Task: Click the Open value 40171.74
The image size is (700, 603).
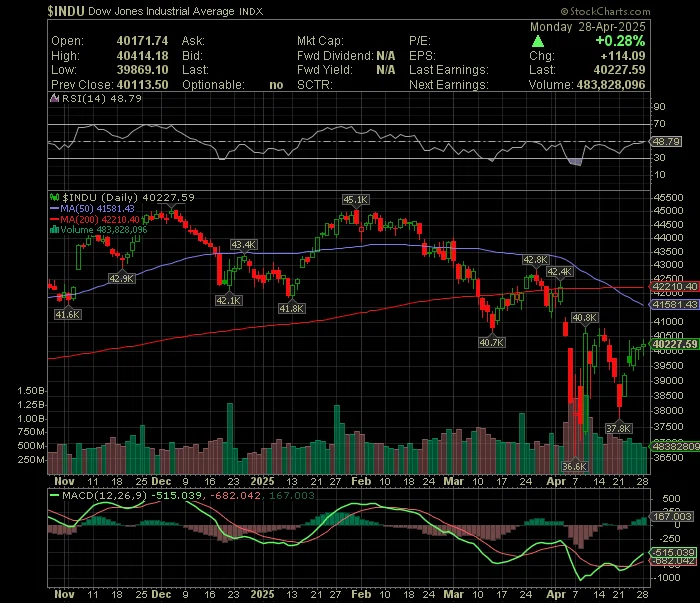Action: 142,41
